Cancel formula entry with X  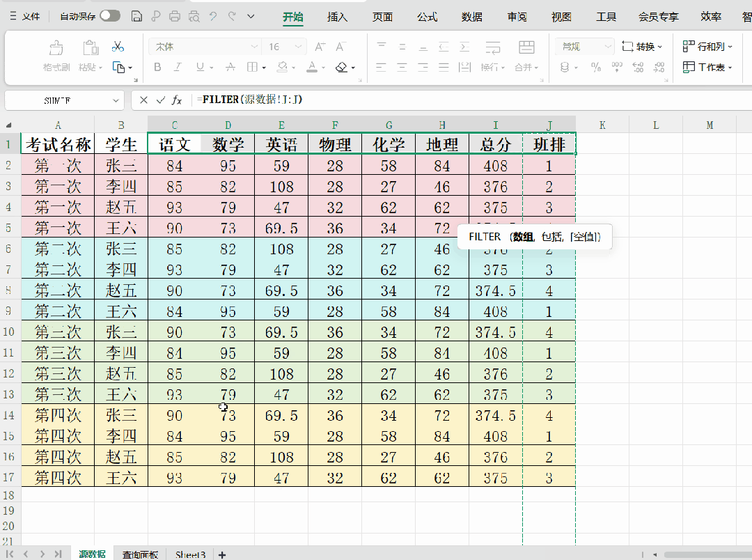point(143,100)
